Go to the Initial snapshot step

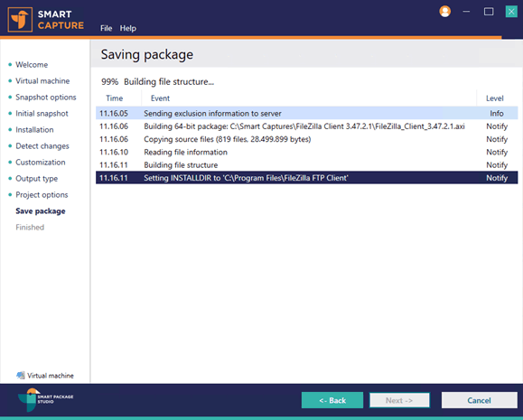pos(42,114)
